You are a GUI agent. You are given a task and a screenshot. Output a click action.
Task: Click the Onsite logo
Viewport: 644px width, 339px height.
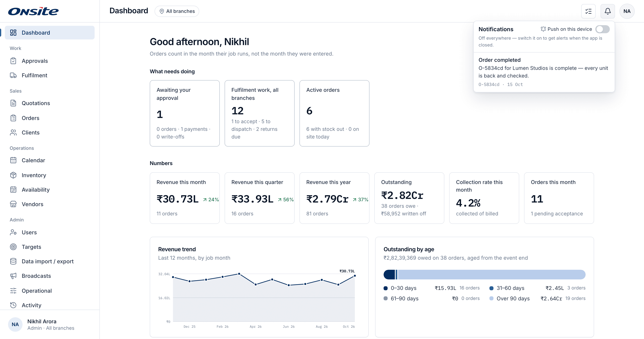33,11
